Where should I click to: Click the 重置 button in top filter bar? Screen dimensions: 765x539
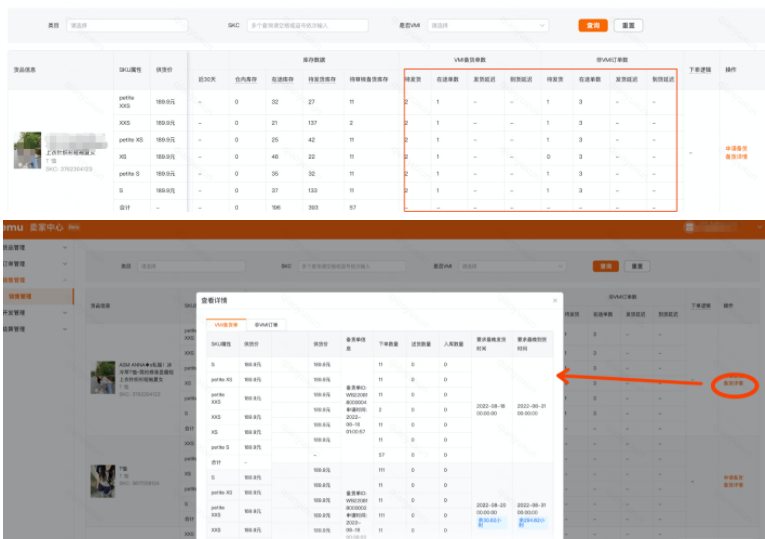pos(627,25)
